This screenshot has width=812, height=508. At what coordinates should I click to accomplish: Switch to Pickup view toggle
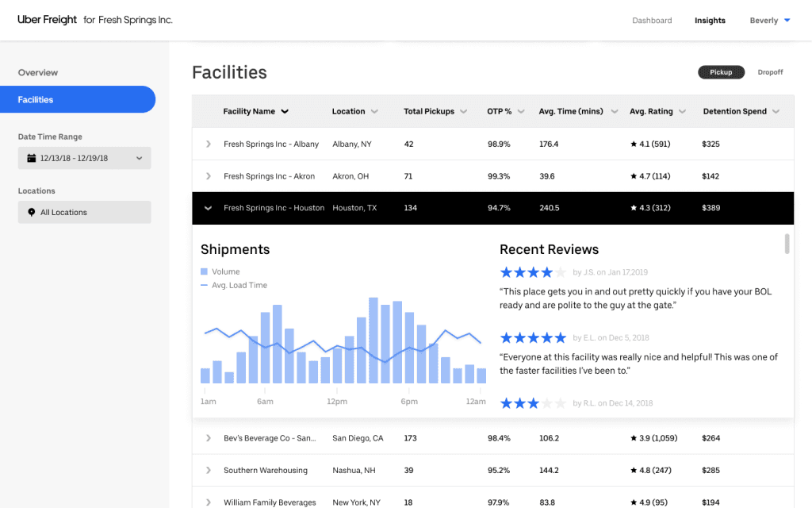pos(721,72)
